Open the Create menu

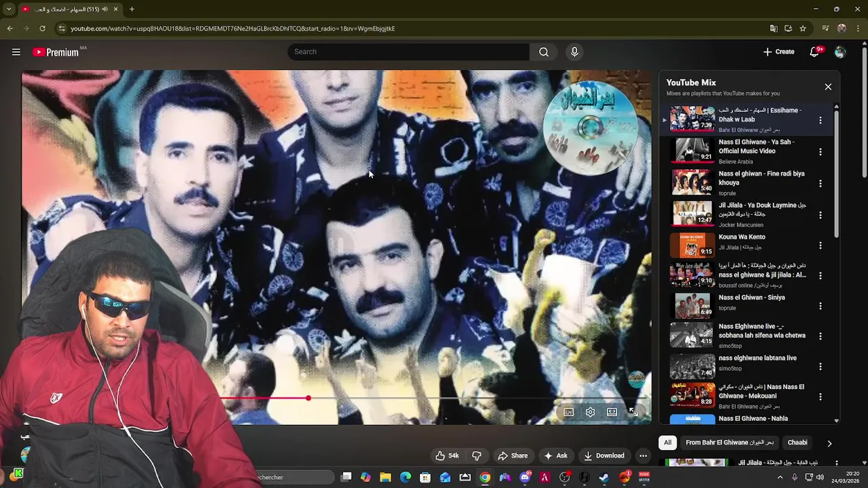point(778,52)
